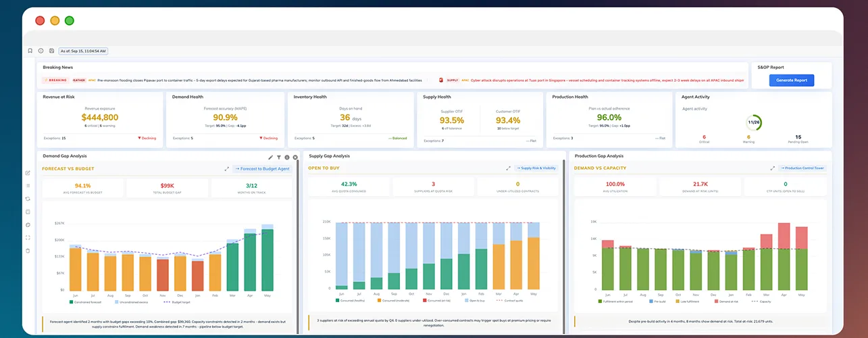Click the 96.0% plan adherence value

click(609, 117)
